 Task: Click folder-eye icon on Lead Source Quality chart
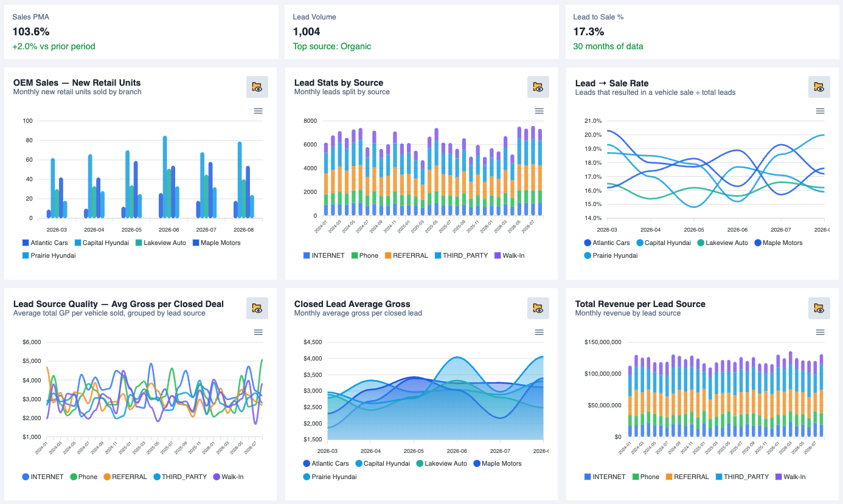pos(257,308)
